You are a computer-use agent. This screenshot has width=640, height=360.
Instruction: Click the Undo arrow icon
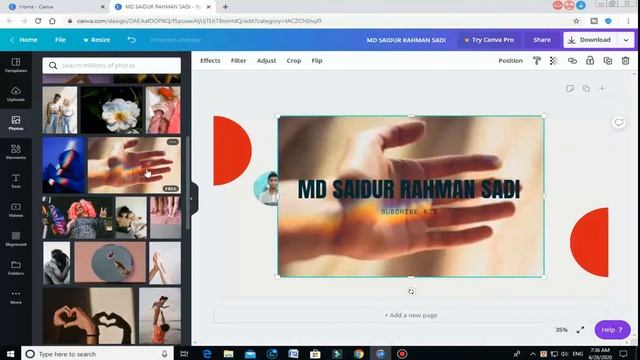(x=131, y=40)
